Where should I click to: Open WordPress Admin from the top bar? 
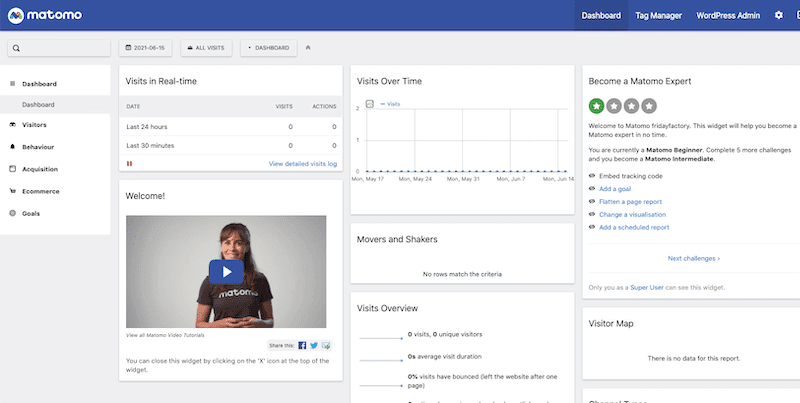click(726, 16)
